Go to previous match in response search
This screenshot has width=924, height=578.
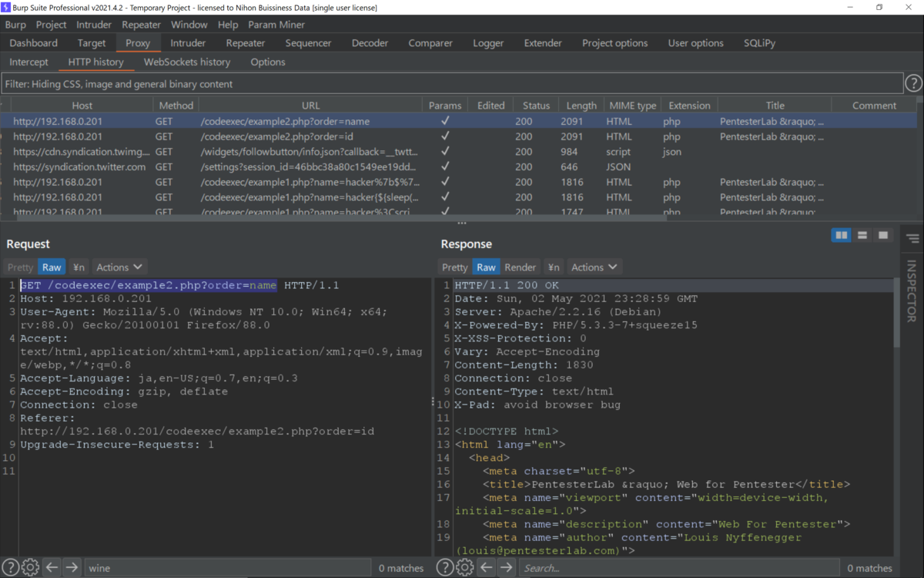pyautogui.click(x=487, y=568)
